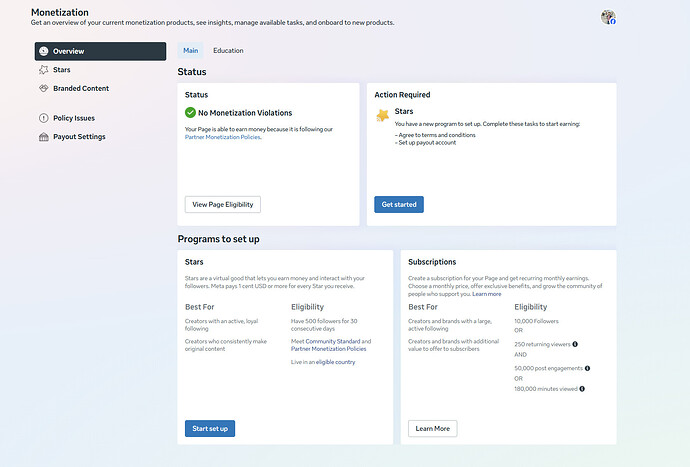690x467 pixels.
Task: Click the gold star icon in Action Required
Action: pyautogui.click(x=382, y=116)
